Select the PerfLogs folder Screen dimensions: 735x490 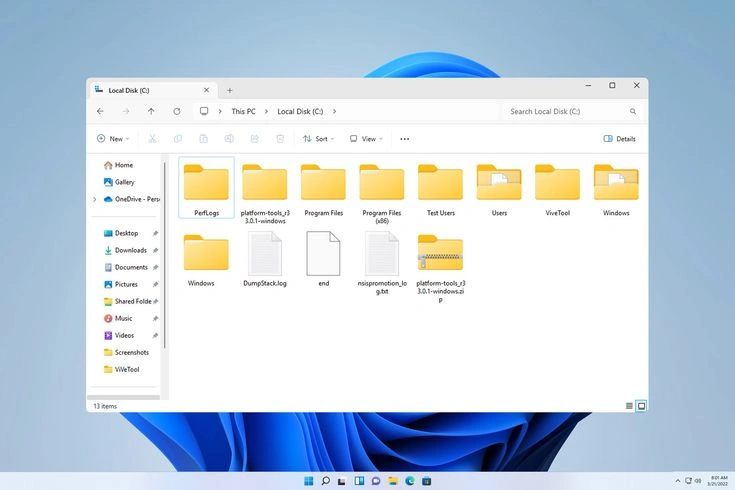(206, 188)
